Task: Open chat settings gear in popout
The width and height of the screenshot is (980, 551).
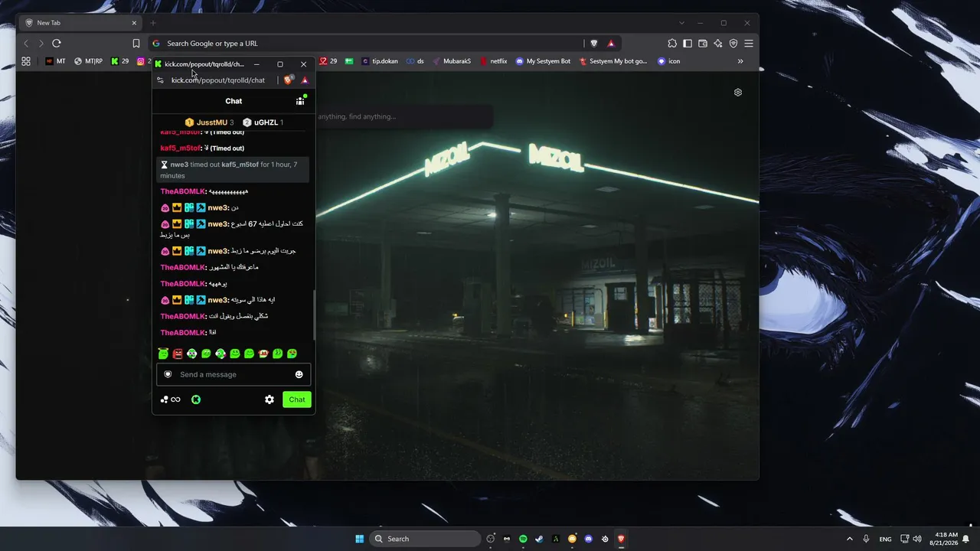Action: pyautogui.click(x=269, y=399)
